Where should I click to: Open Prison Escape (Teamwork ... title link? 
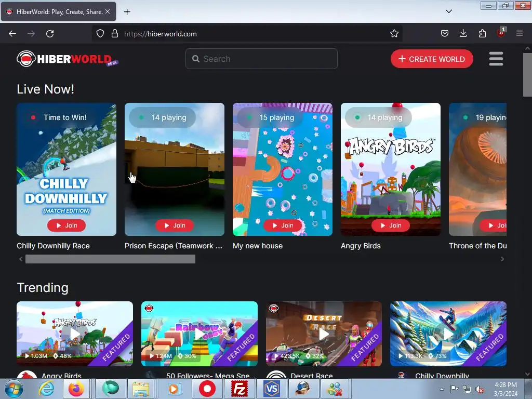click(174, 246)
